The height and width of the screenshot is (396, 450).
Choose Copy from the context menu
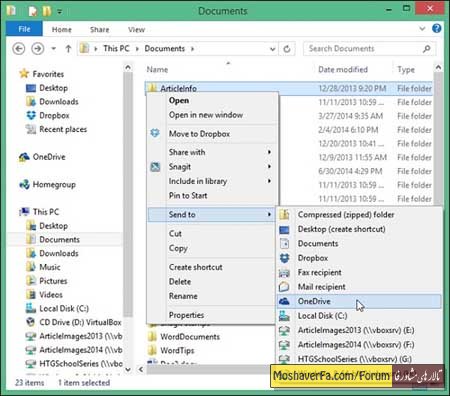coord(211,248)
